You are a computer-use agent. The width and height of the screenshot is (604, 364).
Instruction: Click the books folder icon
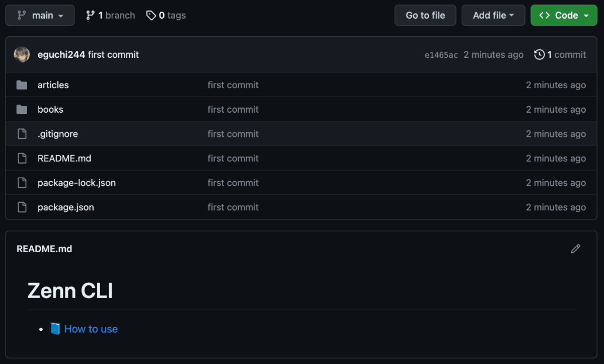click(x=22, y=109)
